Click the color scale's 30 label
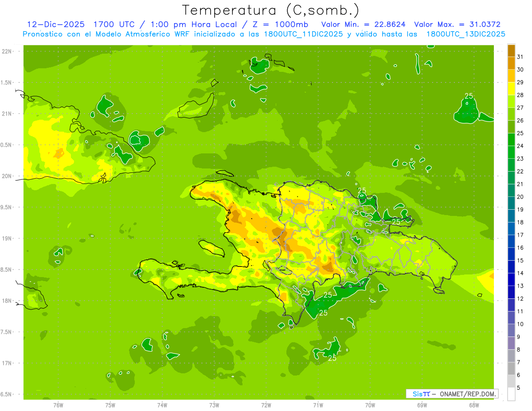 point(520,70)
